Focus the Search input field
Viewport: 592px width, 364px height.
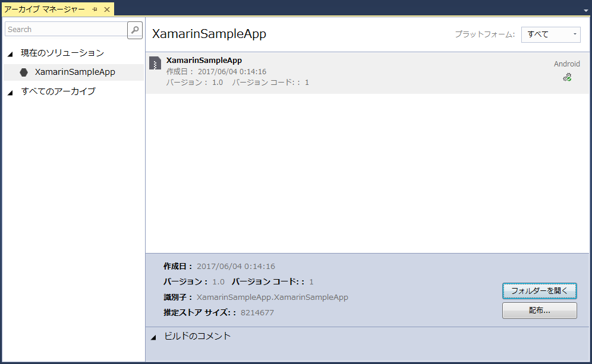[x=66, y=30]
